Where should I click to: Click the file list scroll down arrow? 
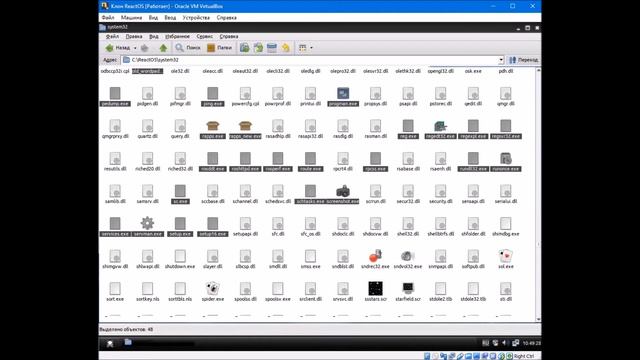pyautogui.click(x=538, y=319)
